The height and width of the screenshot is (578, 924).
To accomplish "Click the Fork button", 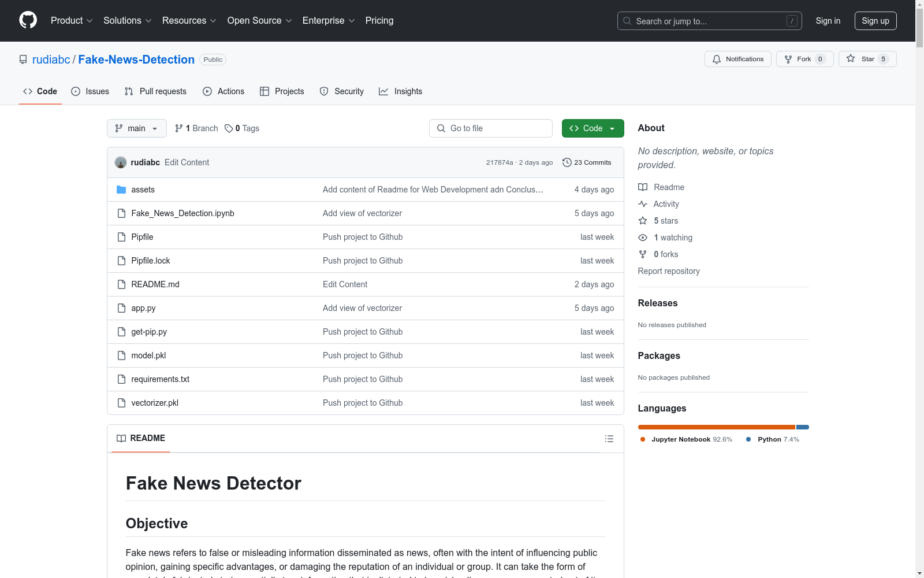I will pyautogui.click(x=805, y=59).
